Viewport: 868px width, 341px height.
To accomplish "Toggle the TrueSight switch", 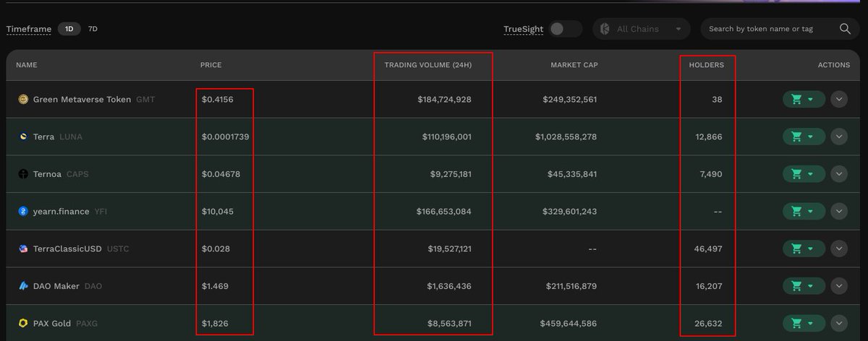I will (566, 29).
